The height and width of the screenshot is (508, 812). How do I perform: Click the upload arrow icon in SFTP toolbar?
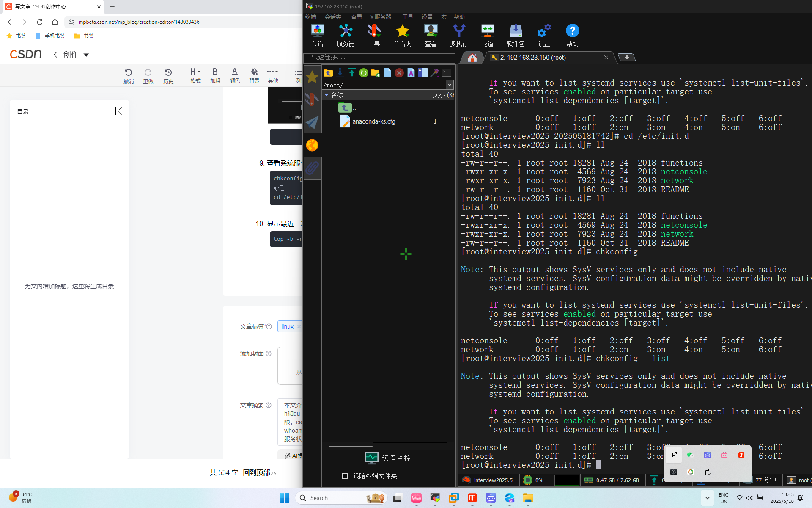pos(352,73)
